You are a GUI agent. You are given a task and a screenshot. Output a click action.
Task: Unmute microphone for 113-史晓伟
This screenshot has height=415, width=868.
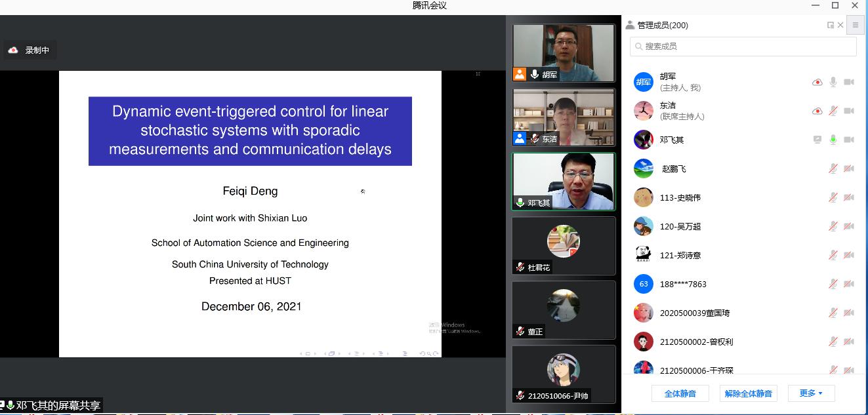click(x=833, y=197)
